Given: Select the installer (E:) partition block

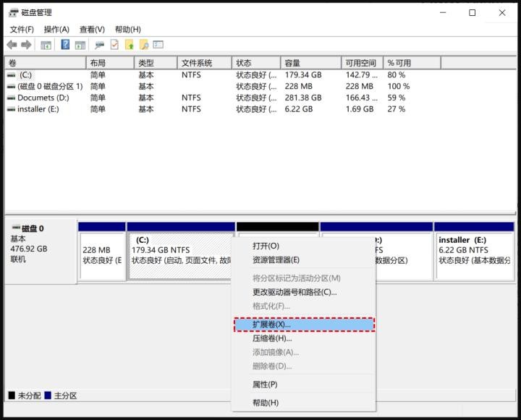Looking at the screenshot, I should click(474, 250).
